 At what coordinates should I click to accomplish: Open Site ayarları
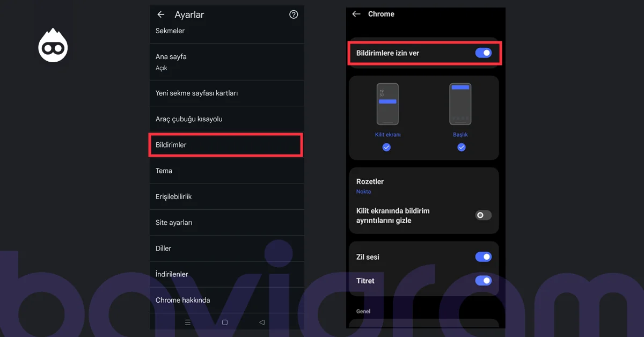click(225, 222)
